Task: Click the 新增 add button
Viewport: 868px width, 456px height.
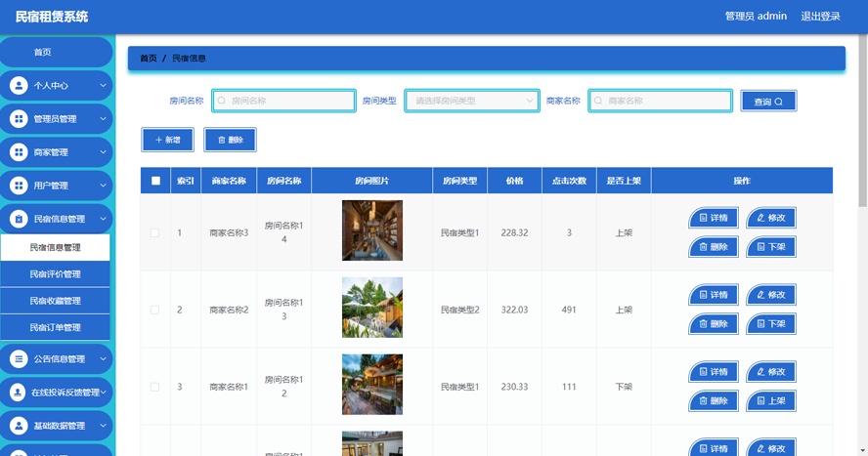Action: point(168,140)
